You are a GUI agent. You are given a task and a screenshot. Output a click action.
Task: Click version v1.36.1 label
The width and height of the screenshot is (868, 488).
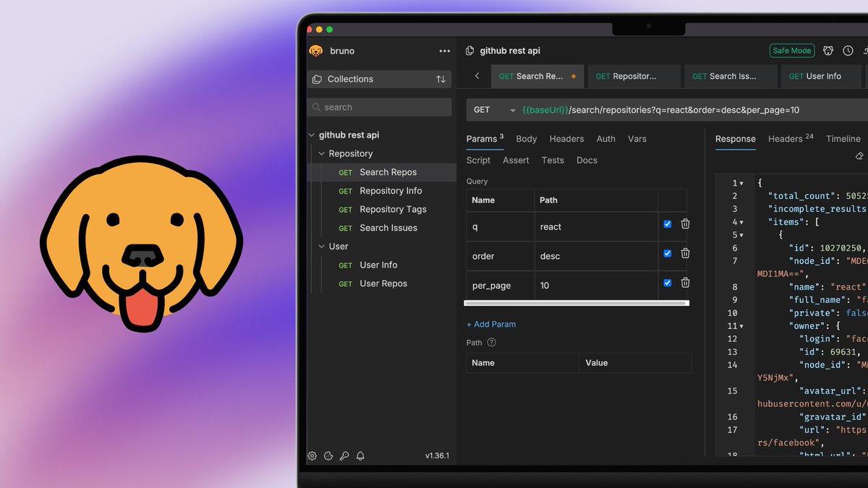point(437,456)
